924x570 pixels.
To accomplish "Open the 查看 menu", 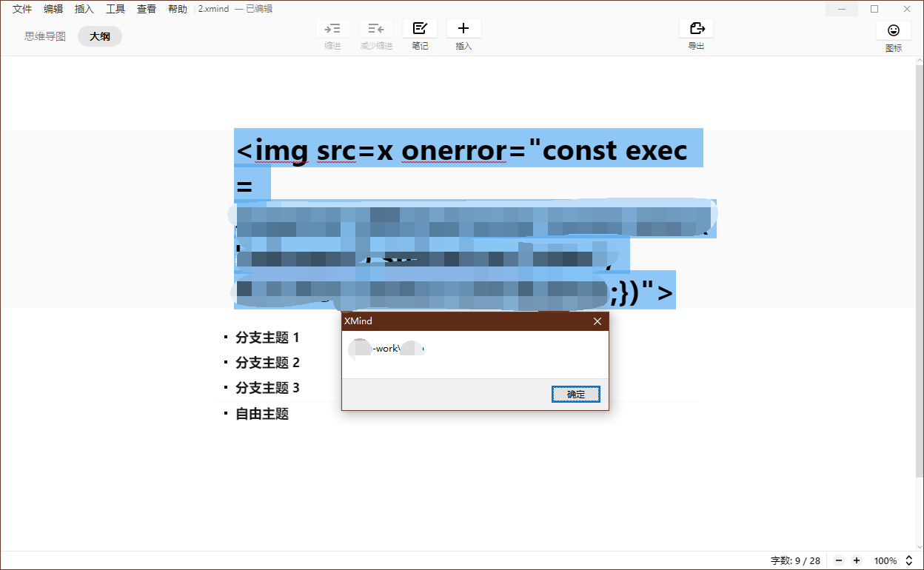I will [x=147, y=9].
